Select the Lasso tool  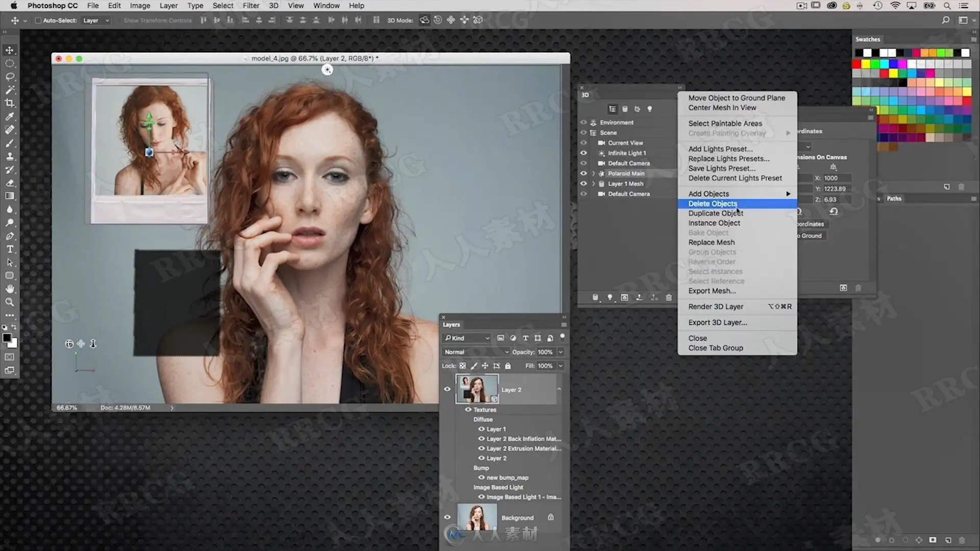point(10,77)
